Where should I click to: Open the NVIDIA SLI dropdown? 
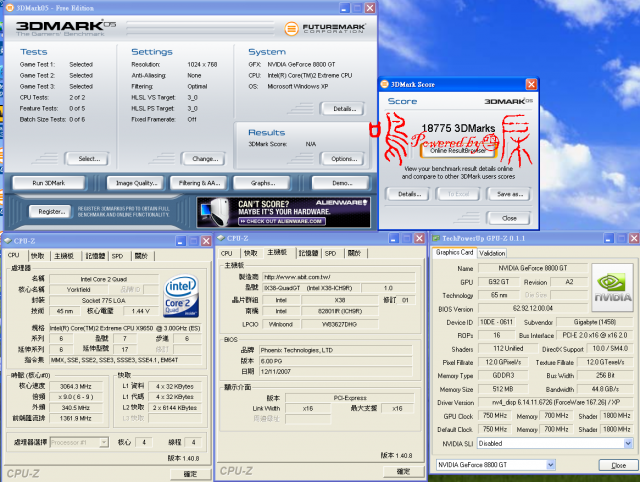pyautogui.click(x=628, y=443)
